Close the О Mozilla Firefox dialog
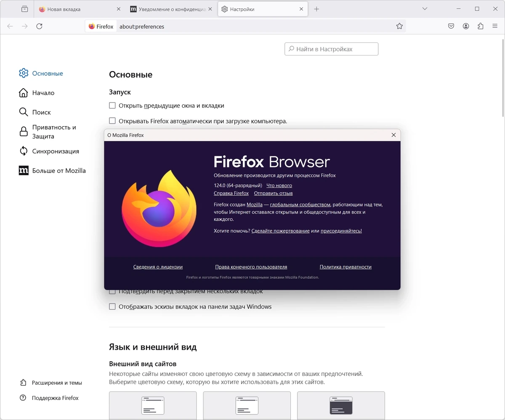This screenshot has height=420, width=505. click(x=393, y=135)
